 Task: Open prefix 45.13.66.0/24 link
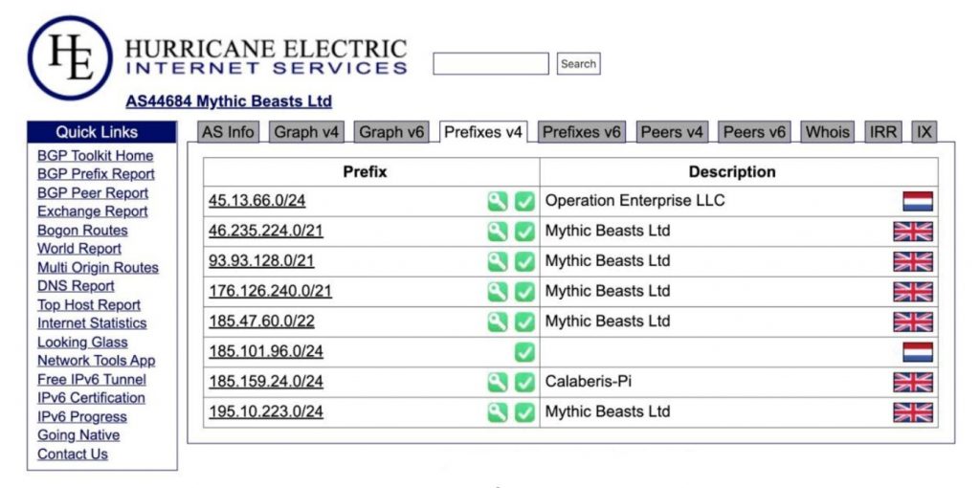[256, 201]
